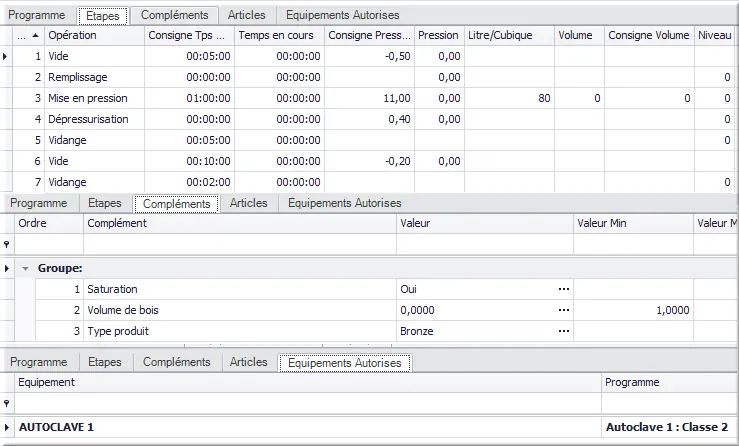Open Articles tab above the operations grid

(x=246, y=15)
